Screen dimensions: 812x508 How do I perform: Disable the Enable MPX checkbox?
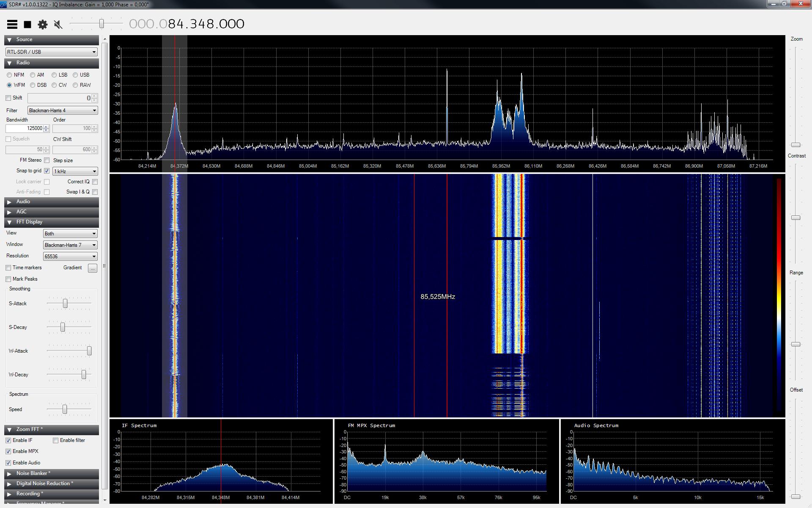(8, 451)
